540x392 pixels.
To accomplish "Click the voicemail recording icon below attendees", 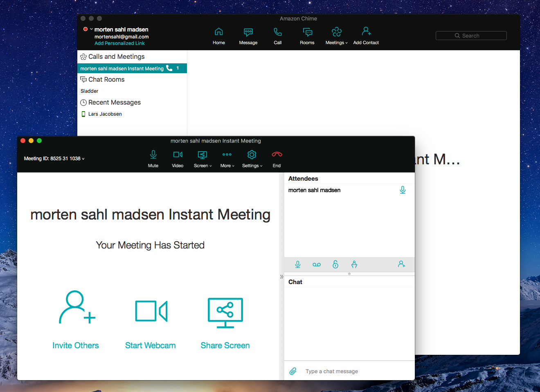I will coord(317,264).
